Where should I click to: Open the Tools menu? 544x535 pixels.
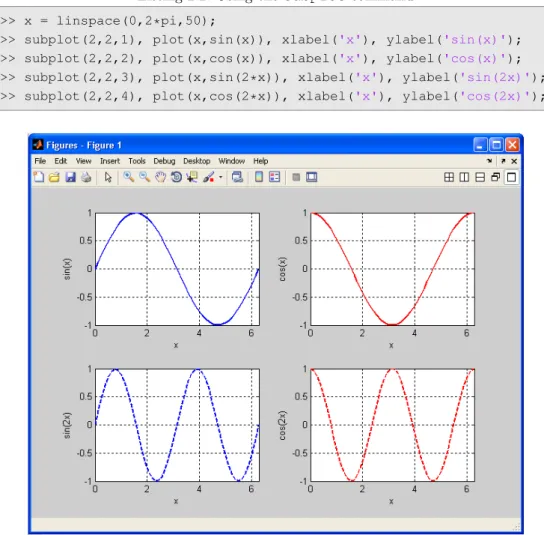pos(137,161)
